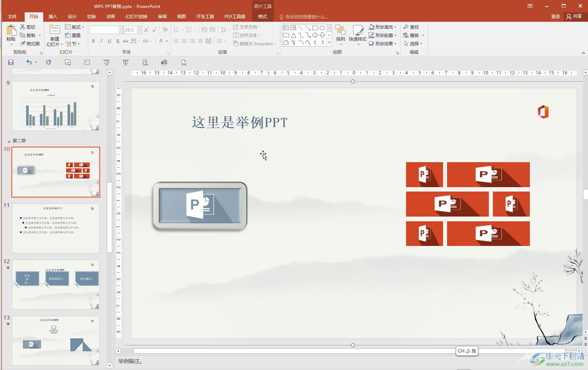
Task: Click the quick print icon in toolbar
Action: 164,62
